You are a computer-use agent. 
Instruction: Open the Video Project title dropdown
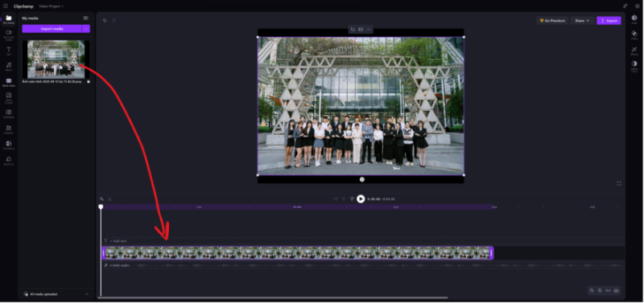coord(52,6)
